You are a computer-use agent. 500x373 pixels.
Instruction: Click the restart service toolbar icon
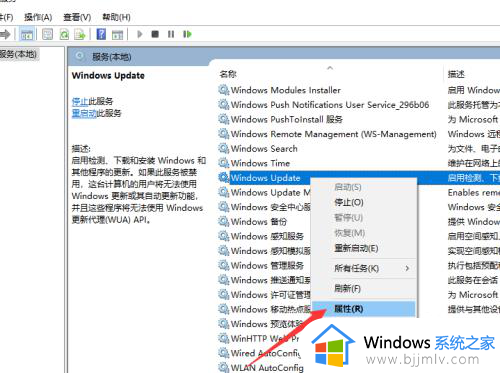pyautogui.click(x=187, y=34)
